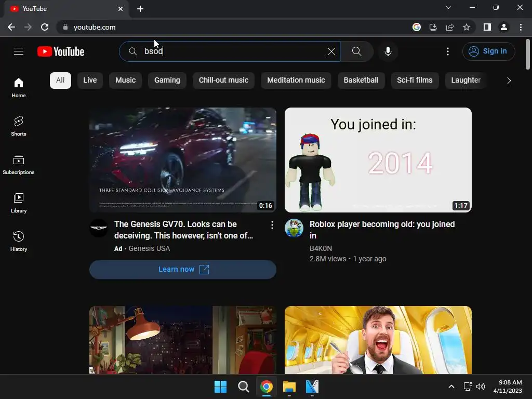Open the Windows Start menu
532x399 pixels.
pos(220,387)
